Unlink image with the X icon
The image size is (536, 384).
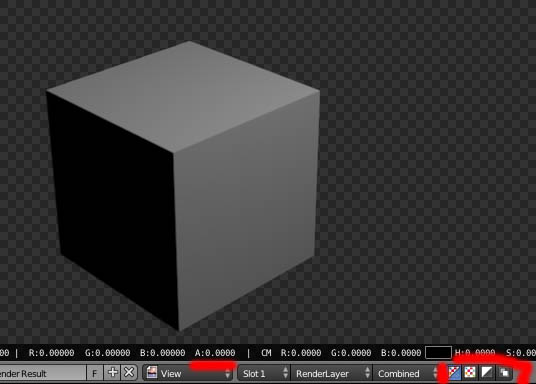coord(129,373)
